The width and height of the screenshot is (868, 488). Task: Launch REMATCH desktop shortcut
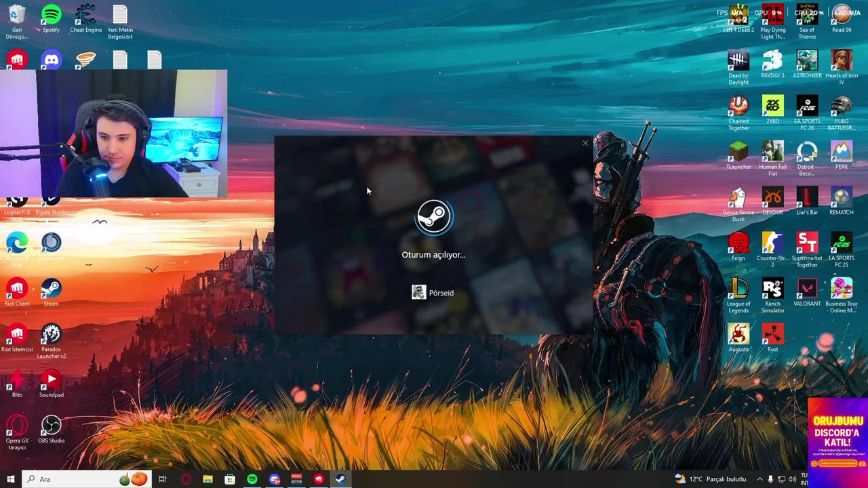pos(842,201)
